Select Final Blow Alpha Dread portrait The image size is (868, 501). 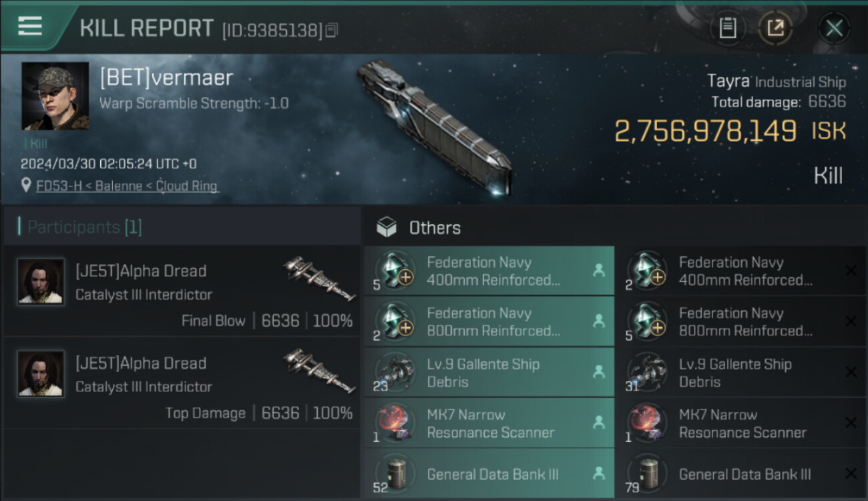point(41,282)
